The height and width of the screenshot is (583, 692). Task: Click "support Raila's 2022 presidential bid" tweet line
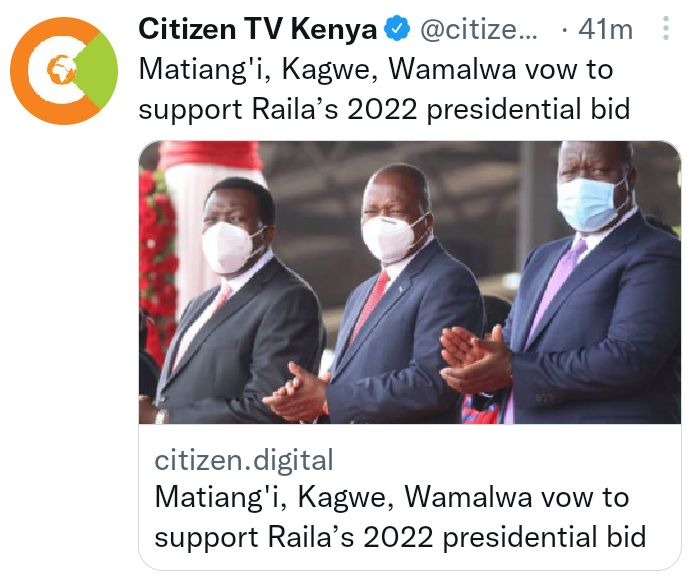384,109
